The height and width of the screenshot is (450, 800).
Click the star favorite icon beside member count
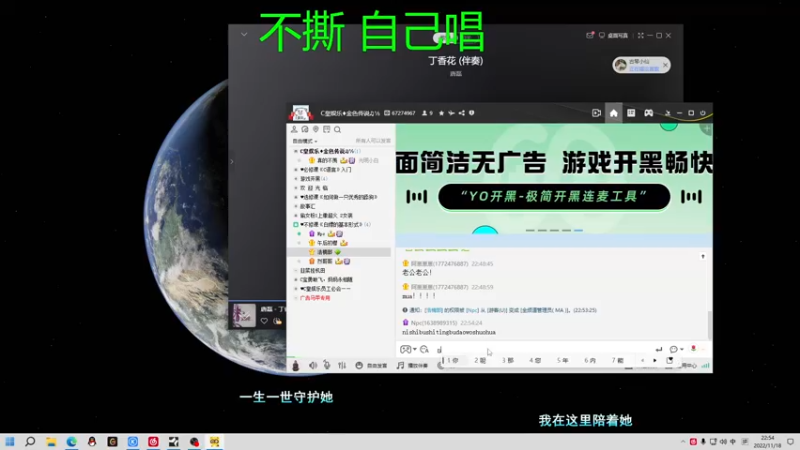point(441,113)
